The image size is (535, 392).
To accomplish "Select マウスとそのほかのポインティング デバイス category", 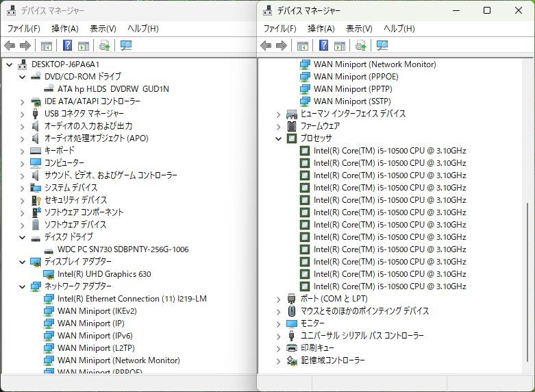I will (x=364, y=311).
